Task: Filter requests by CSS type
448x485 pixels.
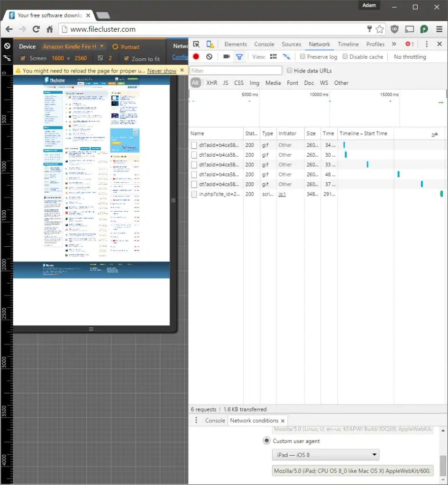Action: pyautogui.click(x=239, y=83)
